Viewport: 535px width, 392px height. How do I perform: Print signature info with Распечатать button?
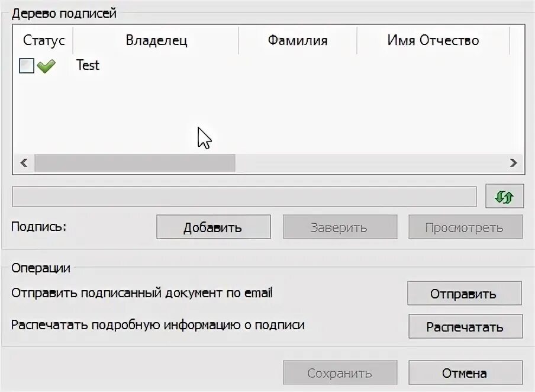coord(465,326)
